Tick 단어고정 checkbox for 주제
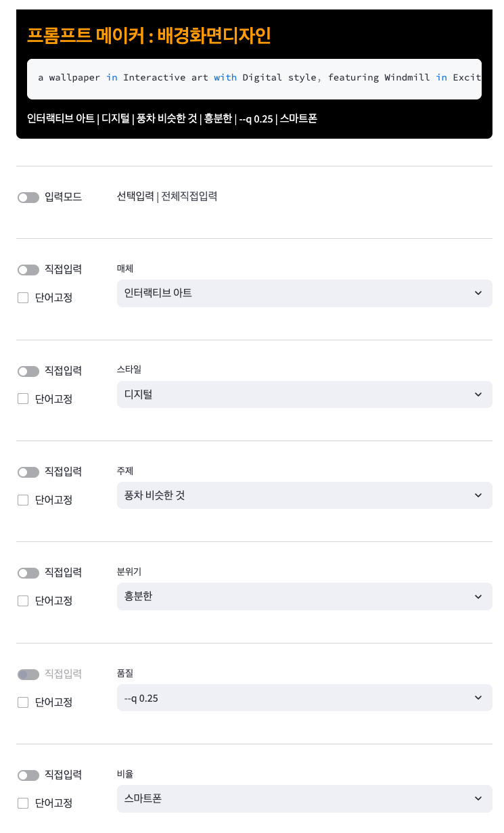The image size is (504, 833). click(23, 500)
